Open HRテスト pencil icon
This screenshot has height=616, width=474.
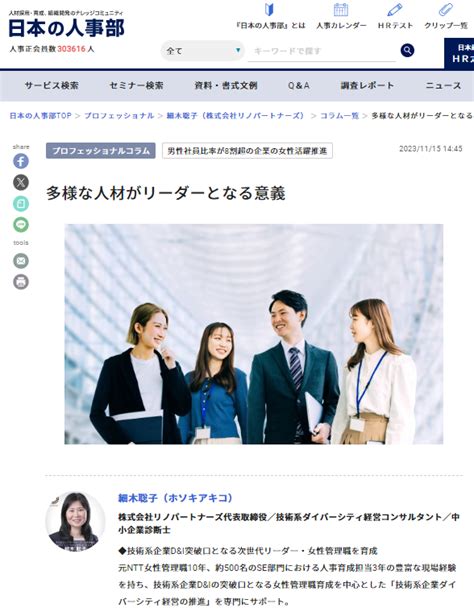click(x=395, y=10)
